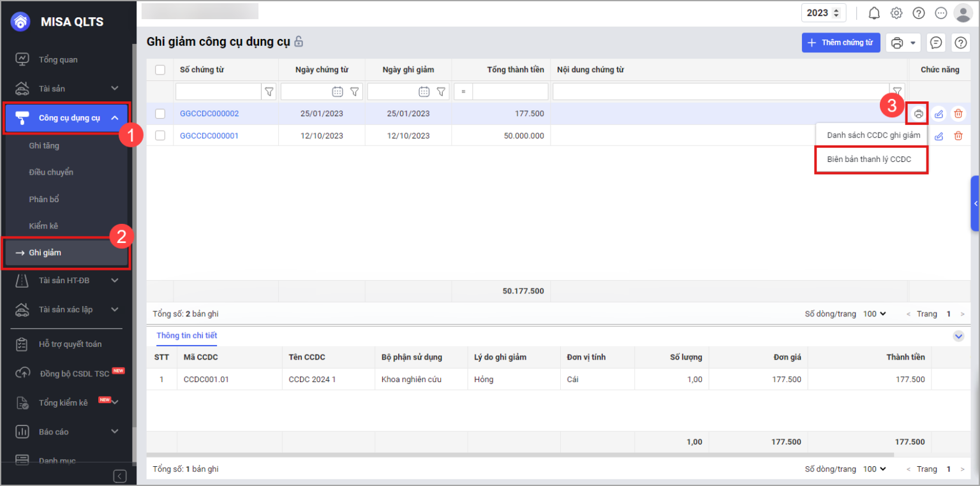Toggle the select-all checkbox in table header

click(160, 70)
